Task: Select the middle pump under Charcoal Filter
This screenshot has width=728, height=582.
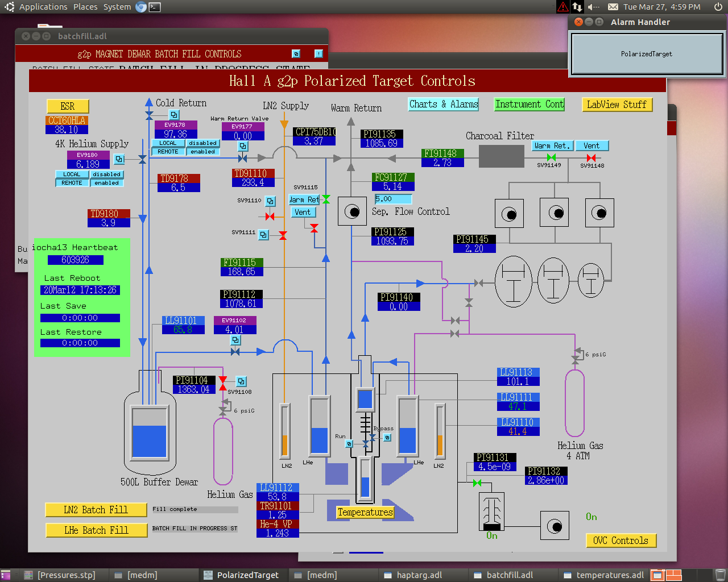Action: [554, 213]
